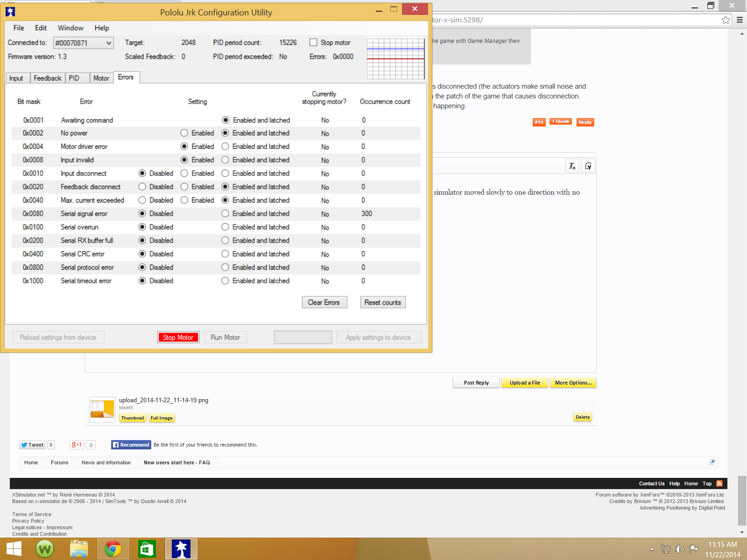Click the Run Motor button
This screenshot has width=747, height=560.
click(x=226, y=337)
